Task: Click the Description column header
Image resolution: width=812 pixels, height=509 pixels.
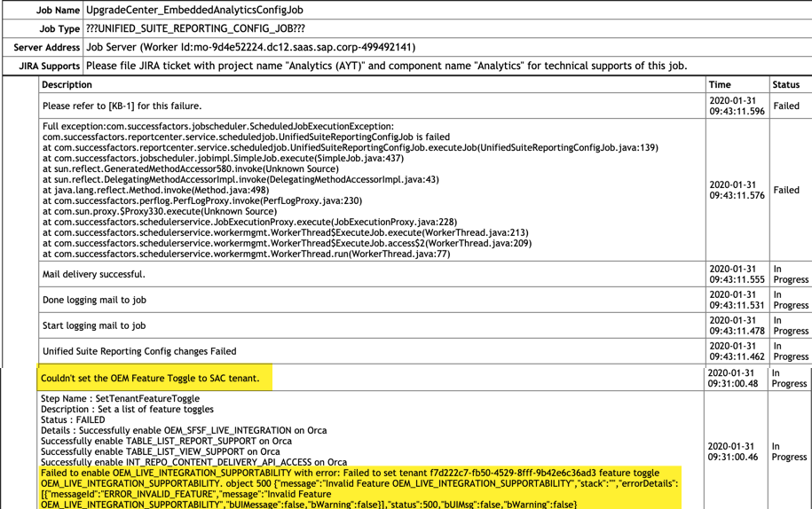Action: [67, 84]
